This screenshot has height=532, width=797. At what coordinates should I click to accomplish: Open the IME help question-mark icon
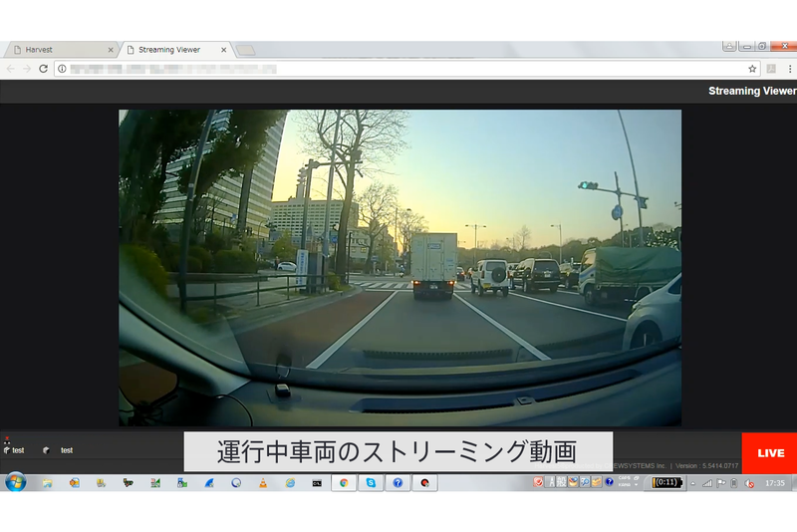609,481
